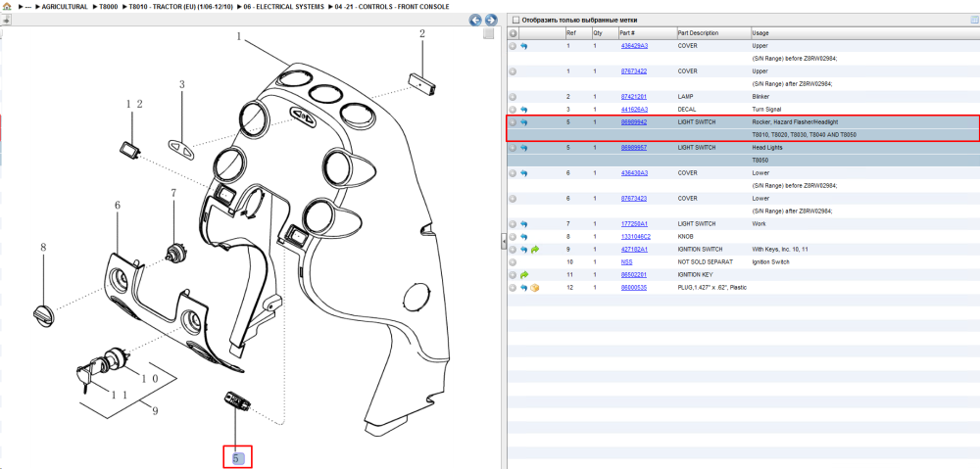Open the AGRICULTURAL breadcrumb

[x=65, y=6]
